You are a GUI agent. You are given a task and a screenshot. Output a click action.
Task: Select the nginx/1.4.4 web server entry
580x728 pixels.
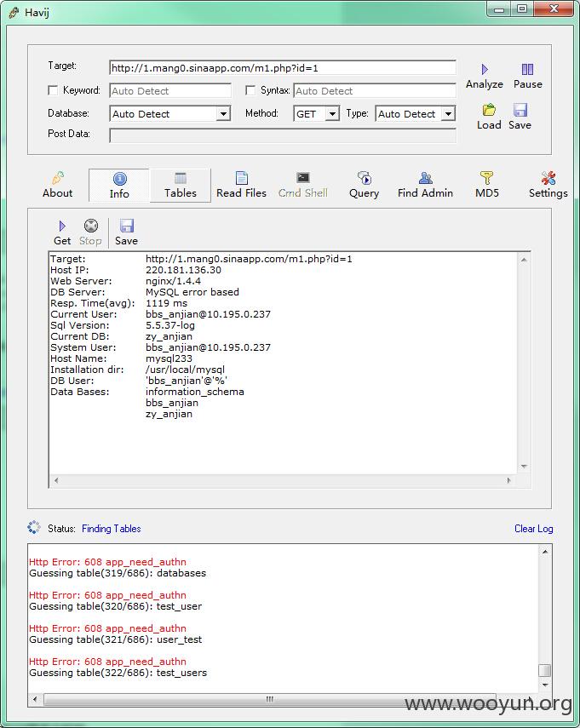click(x=173, y=281)
